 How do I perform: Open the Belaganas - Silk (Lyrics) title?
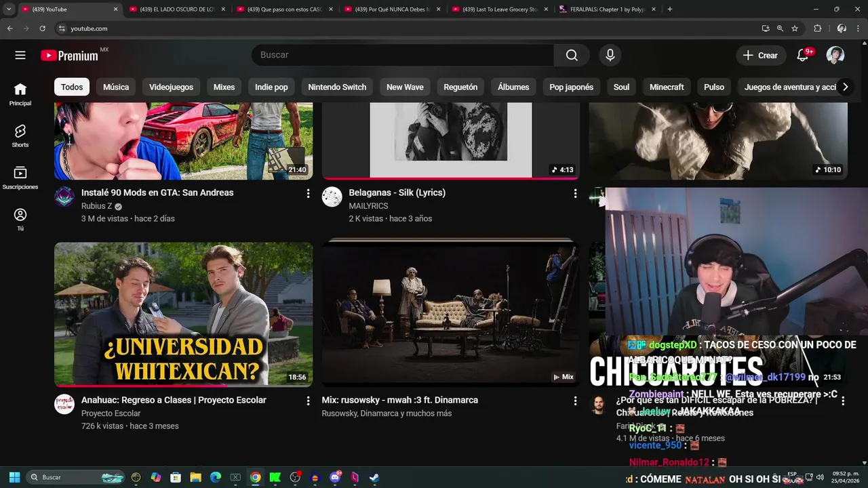[397, 192]
